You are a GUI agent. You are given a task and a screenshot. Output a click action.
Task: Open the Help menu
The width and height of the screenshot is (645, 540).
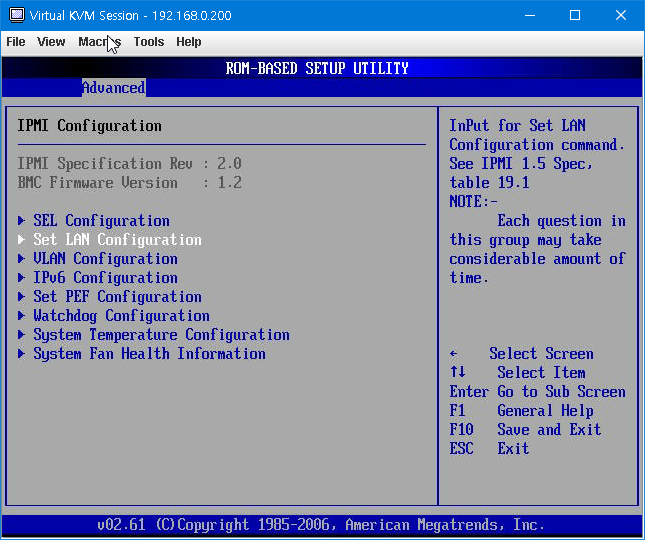[189, 42]
